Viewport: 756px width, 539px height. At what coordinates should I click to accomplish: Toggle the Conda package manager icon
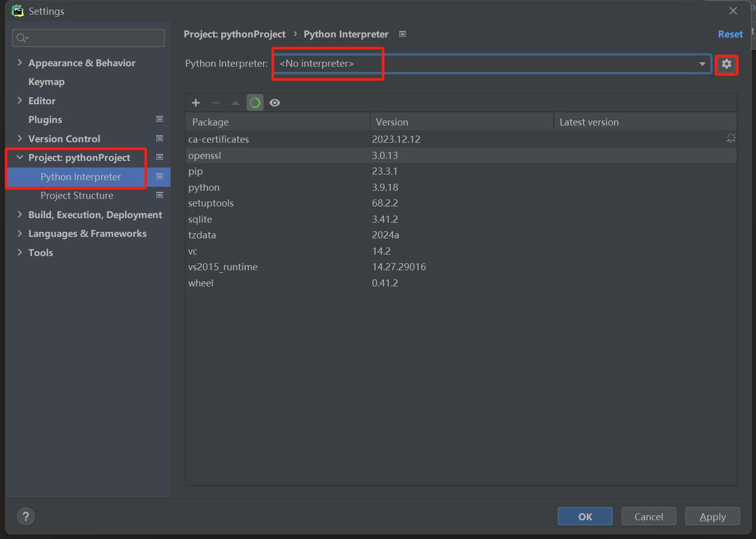[255, 103]
